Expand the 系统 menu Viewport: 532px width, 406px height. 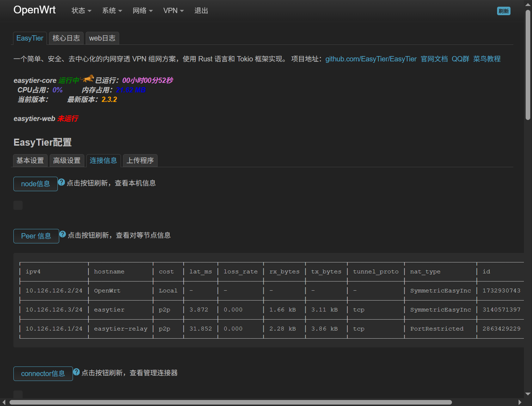(112, 11)
